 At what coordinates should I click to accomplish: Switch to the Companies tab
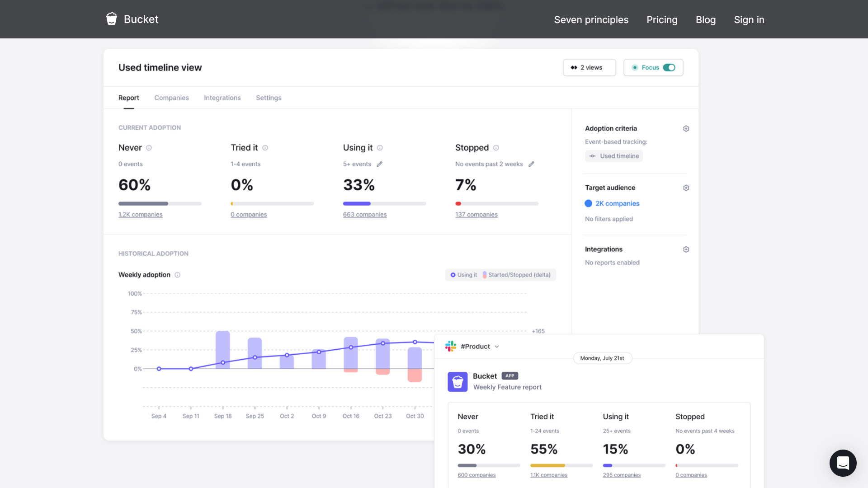[171, 98]
